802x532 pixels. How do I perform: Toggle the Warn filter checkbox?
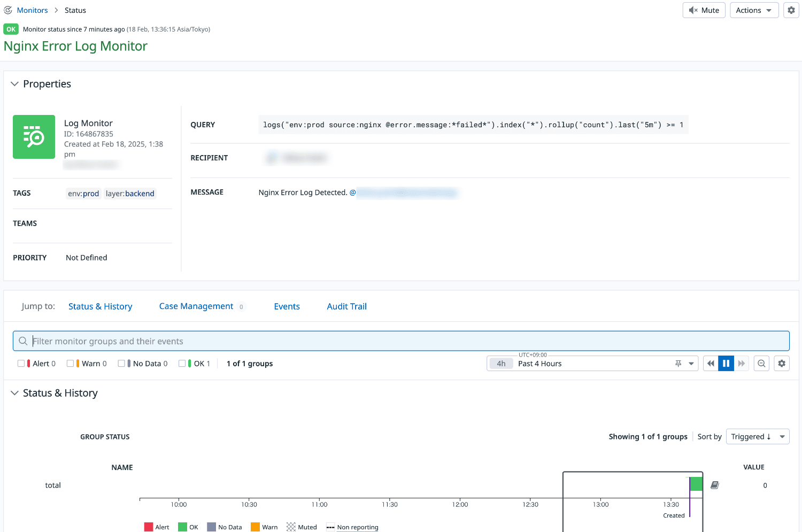pyautogui.click(x=70, y=364)
